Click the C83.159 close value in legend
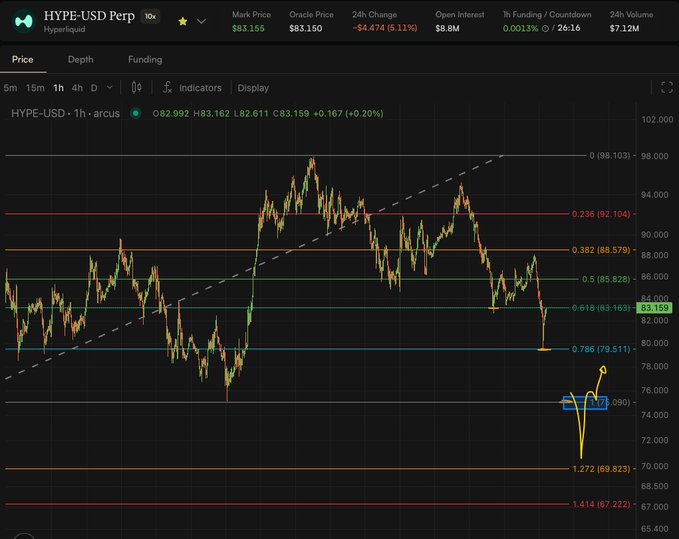 tap(291, 113)
